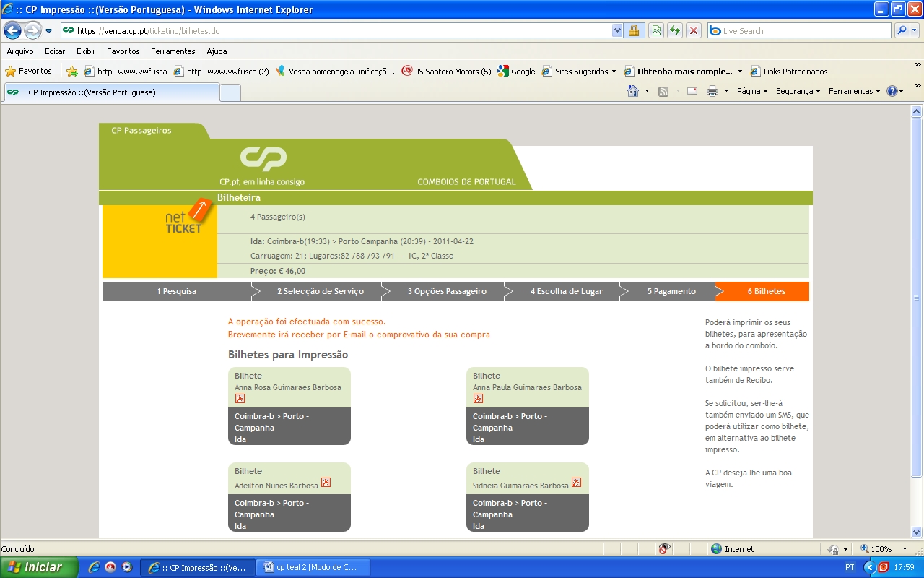Click the printer icon in the command bar

[712, 91]
